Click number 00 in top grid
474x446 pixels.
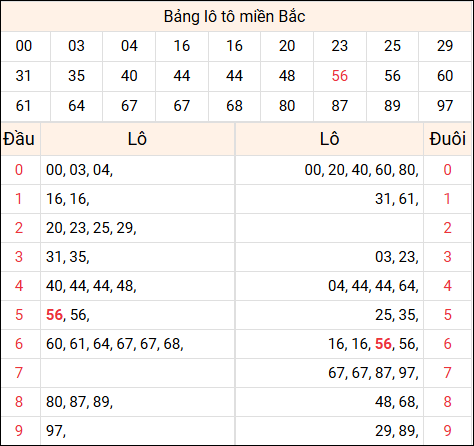point(24,46)
